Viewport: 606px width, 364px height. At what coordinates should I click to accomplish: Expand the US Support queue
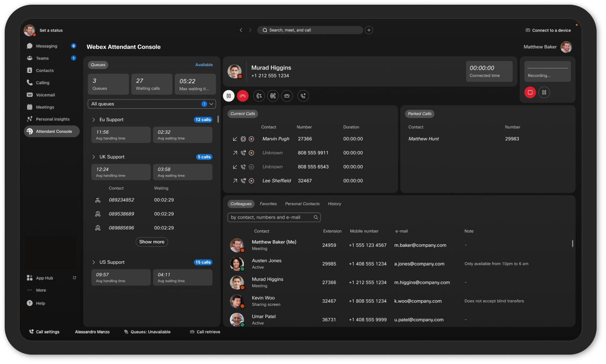94,262
